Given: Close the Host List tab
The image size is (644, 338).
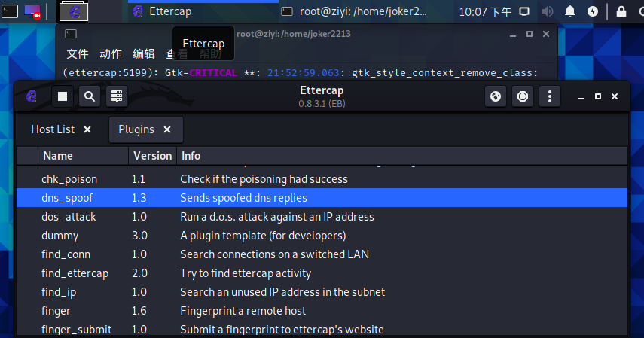Looking at the screenshot, I should point(87,129).
